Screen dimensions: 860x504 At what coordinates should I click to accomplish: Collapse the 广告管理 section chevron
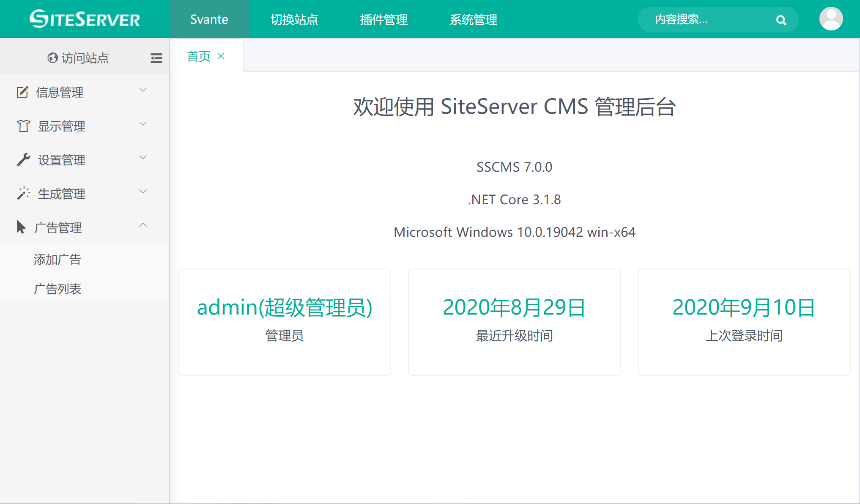(143, 225)
